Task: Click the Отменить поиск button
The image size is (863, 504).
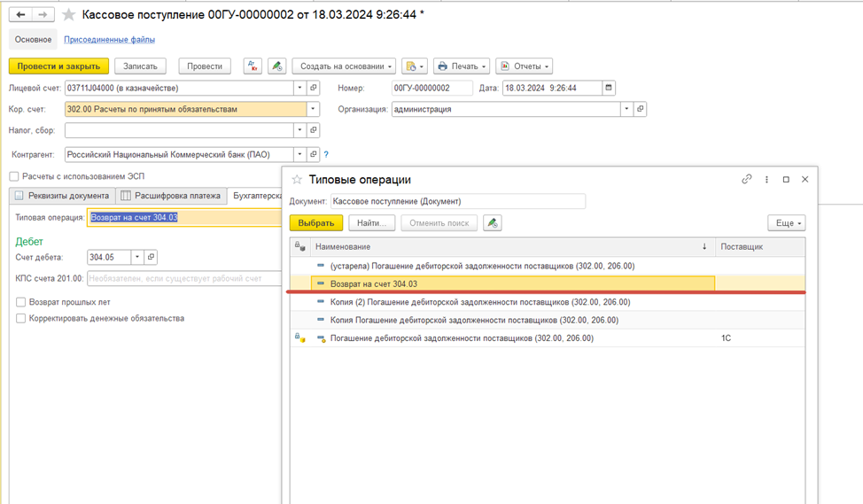Action: pyautogui.click(x=439, y=223)
